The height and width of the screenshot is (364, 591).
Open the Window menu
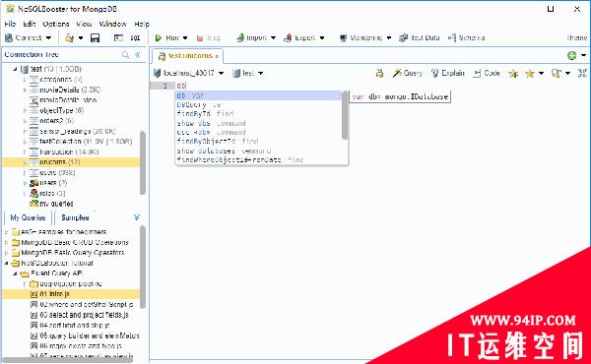click(112, 24)
